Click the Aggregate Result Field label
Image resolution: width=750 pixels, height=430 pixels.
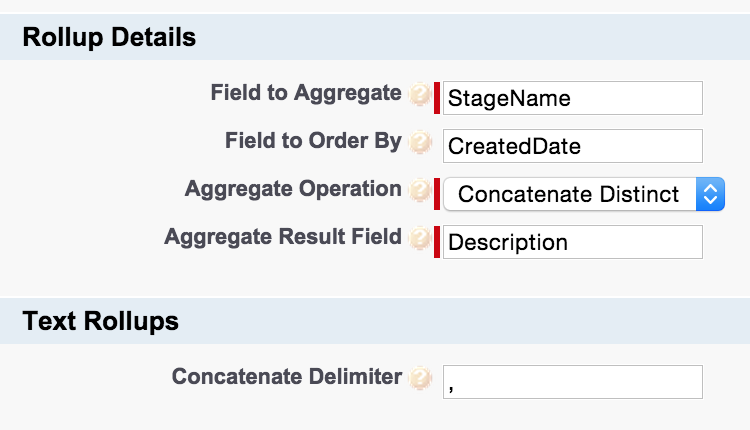coord(283,237)
